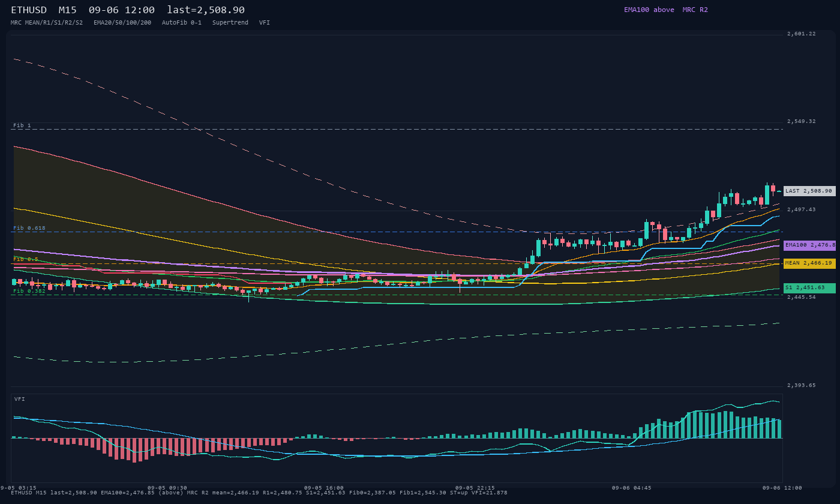Click the 09-05 09:30 time axis label
Viewport: 840px width, 504px height.
pyautogui.click(x=167, y=488)
